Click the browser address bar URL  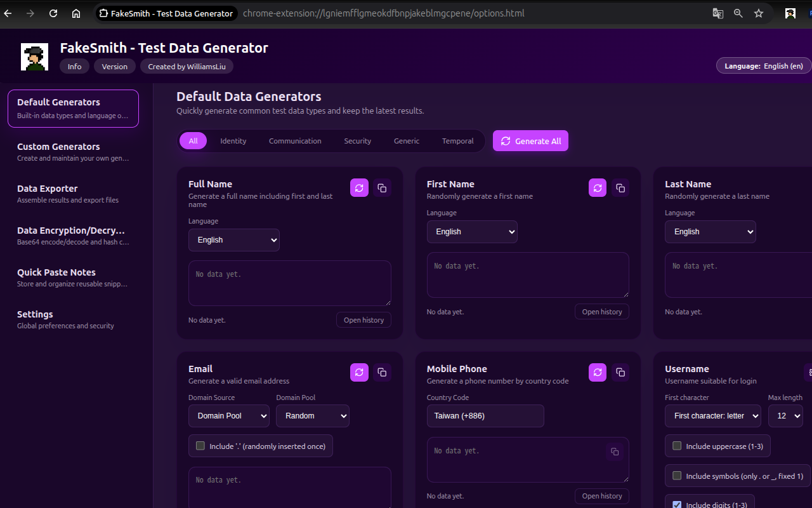383,13
